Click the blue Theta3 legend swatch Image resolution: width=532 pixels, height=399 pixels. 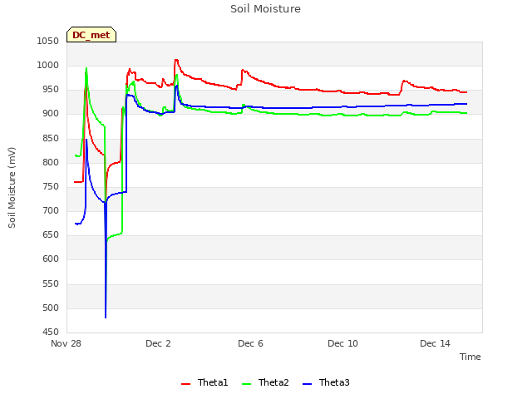point(307,384)
